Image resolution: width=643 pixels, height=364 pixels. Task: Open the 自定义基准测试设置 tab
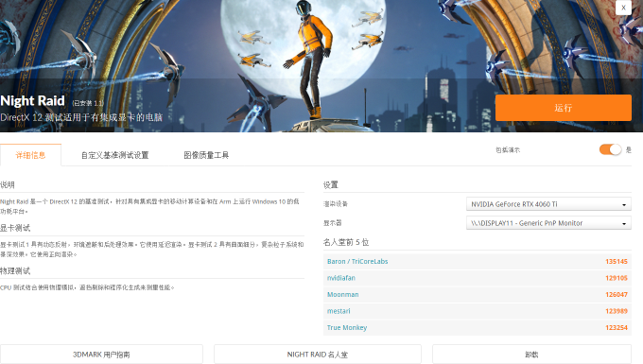(x=114, y=155)
